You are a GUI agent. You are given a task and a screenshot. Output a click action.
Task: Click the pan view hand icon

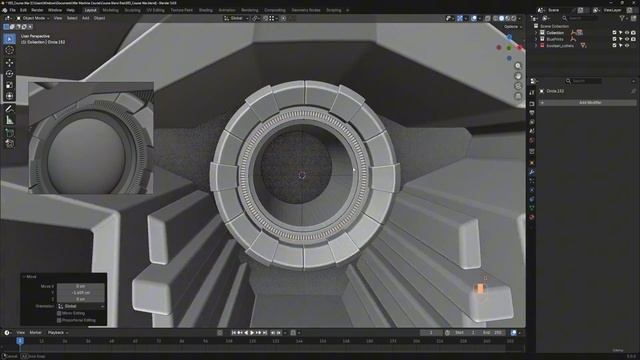[518, 76]
